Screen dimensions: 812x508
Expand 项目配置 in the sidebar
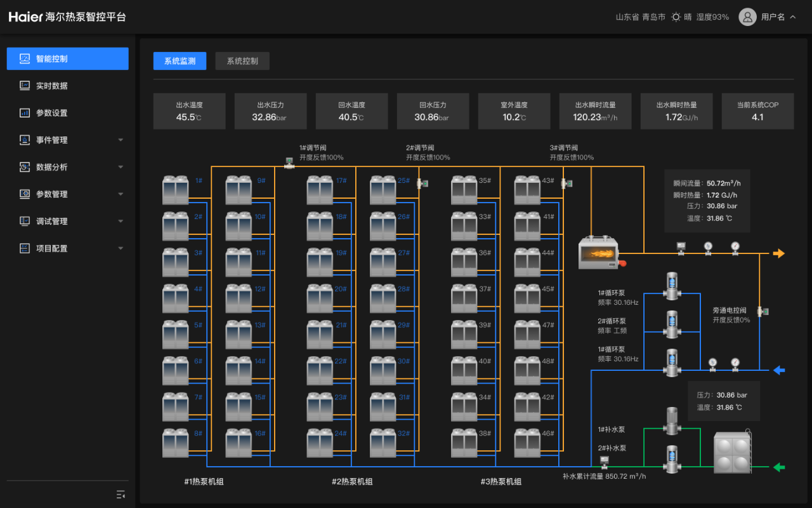[x=70, y=248]
